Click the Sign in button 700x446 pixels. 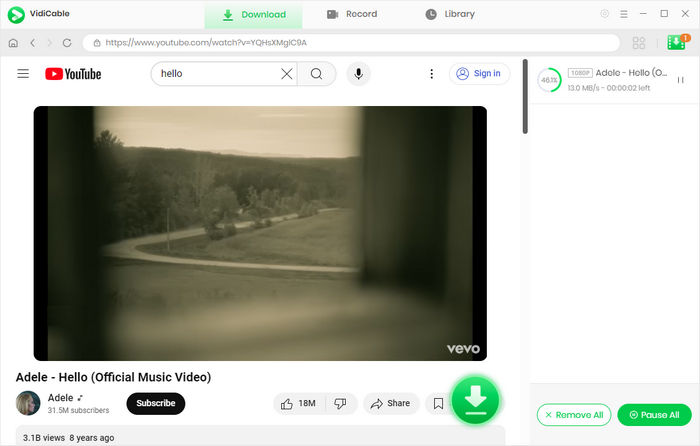[x=479, y=74]
